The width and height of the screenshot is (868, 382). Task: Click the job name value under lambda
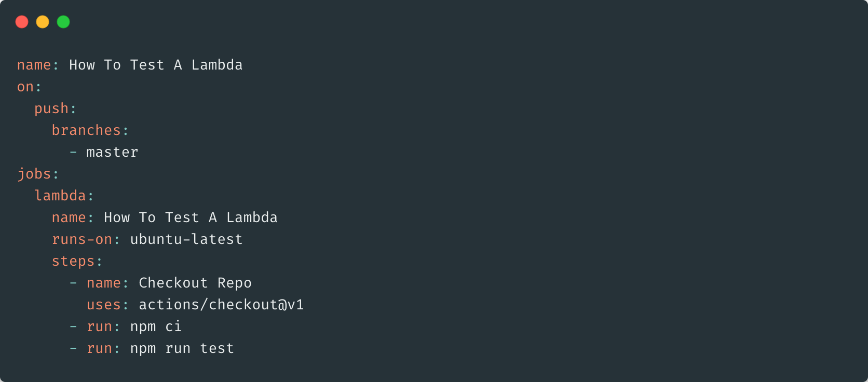[x=191, y=217]
